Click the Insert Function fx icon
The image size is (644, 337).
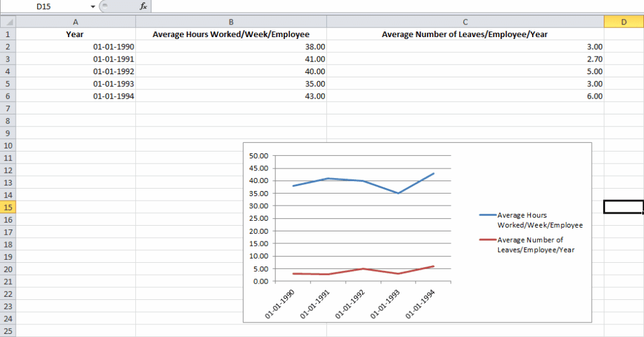point(143,6)
